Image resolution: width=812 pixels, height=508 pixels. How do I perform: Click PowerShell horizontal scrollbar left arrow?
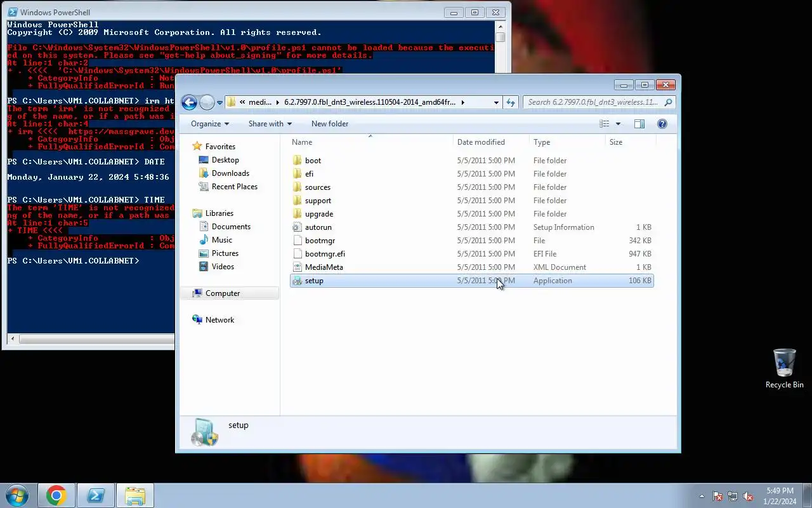pyautogui.click(x=12, y=339)
